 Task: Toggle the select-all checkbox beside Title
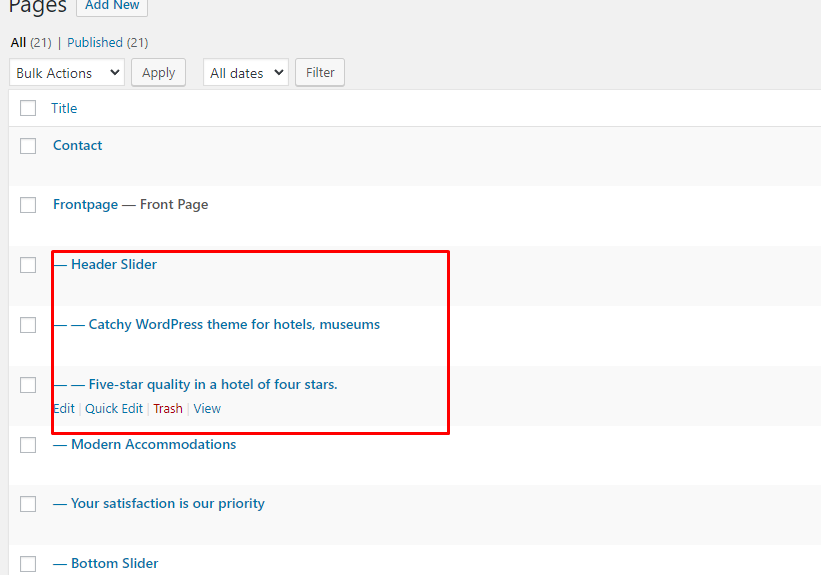[28, 108]
